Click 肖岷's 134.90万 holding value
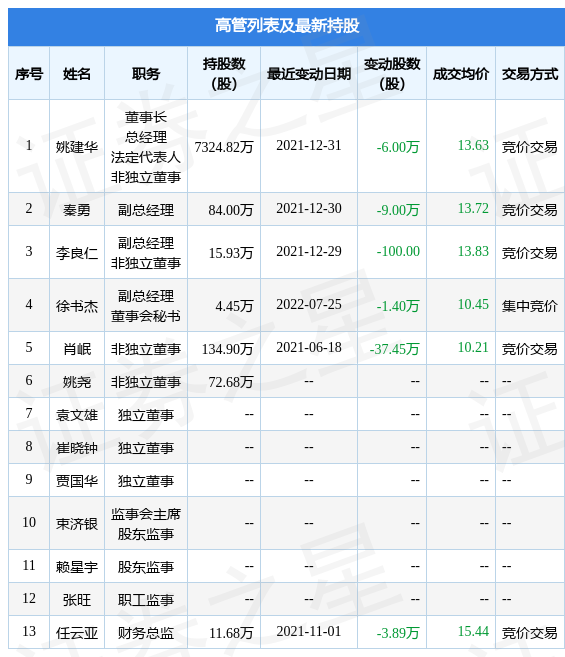This screenshot has height=657, width=565. [227, 349]
